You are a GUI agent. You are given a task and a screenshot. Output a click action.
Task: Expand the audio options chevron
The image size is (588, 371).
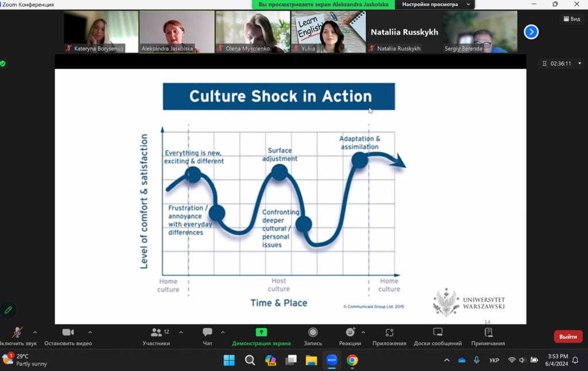(x=35, y=333)
